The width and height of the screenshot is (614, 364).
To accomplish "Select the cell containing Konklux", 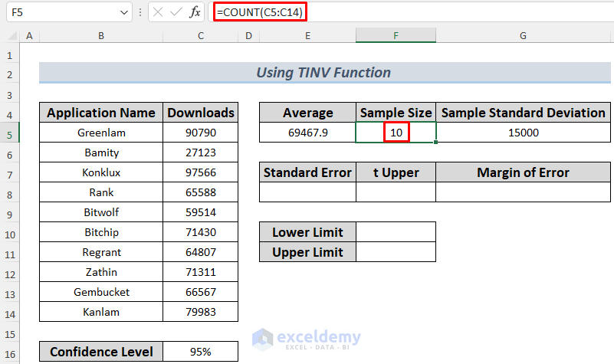I will pos(101,172).
